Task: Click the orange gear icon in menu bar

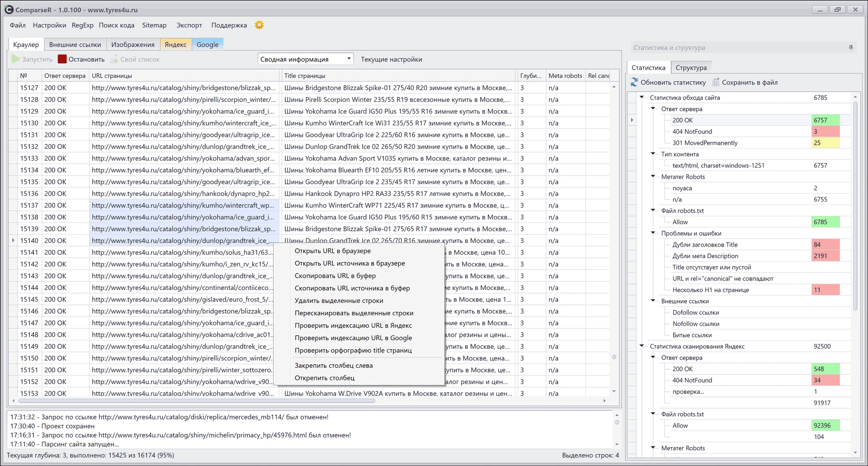Action: (259, 25)
